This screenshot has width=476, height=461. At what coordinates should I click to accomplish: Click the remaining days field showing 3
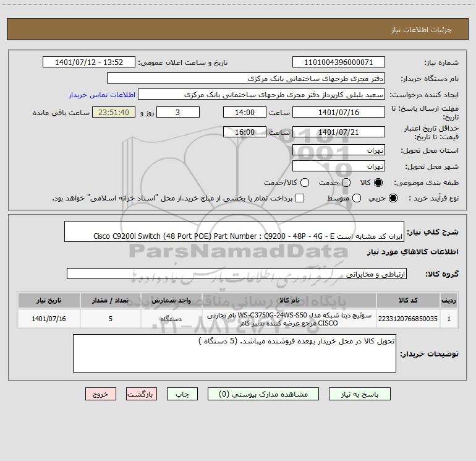178,112
